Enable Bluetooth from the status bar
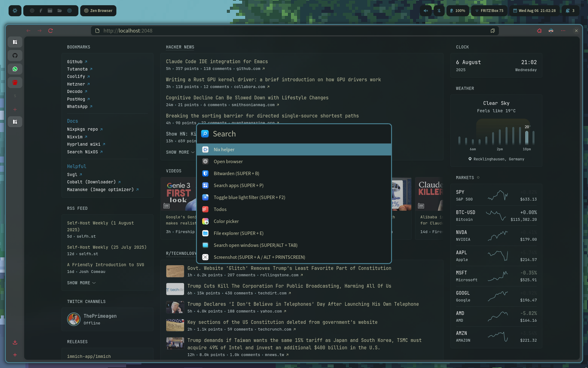Screen dimensions: 588x368 (x=439, y=10)
